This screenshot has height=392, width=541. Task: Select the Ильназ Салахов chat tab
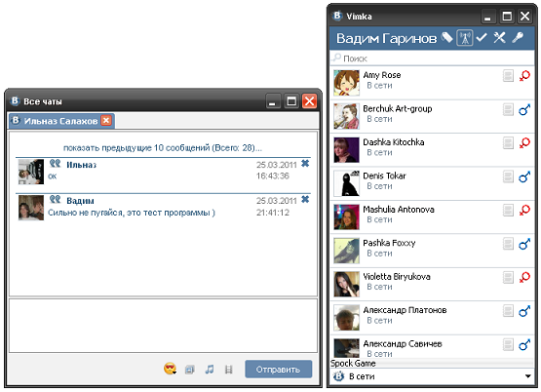(x=61, y=121)
